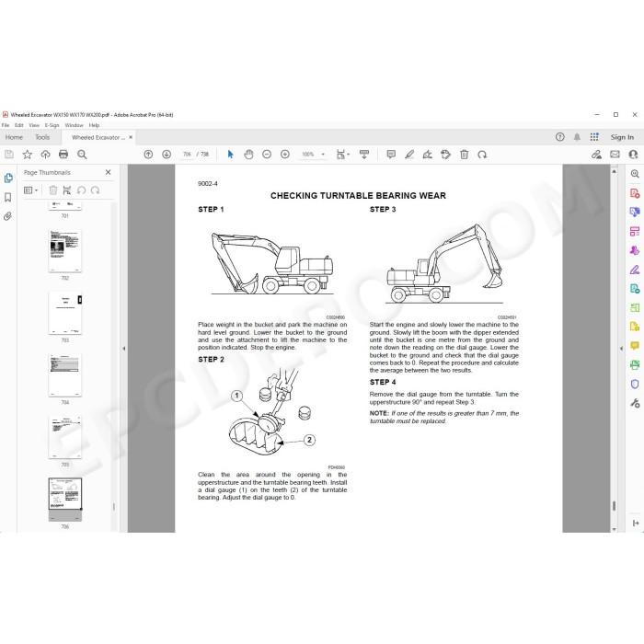This screenshot has height=644, width=644.
Task: Click the Sign pen tool icon
Action: [x=427, y=155]
